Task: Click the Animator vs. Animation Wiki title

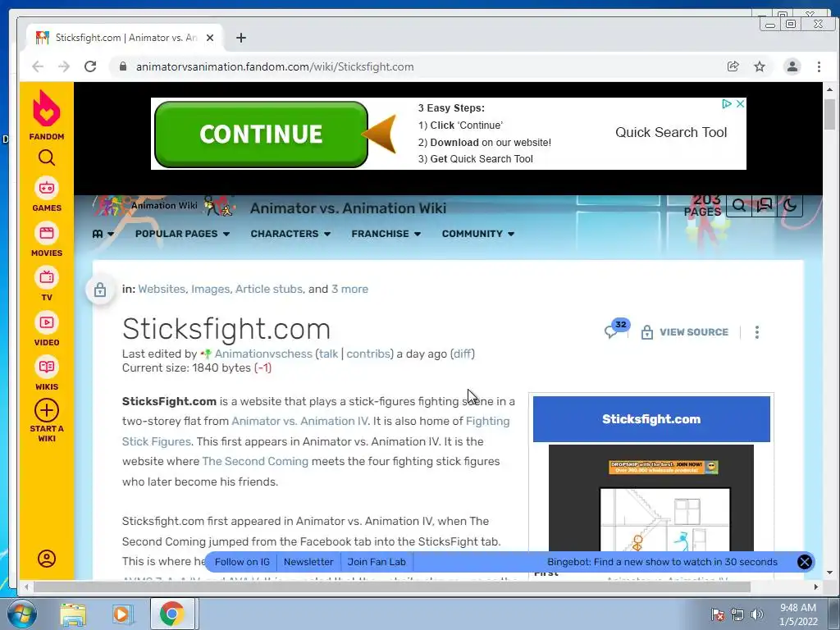Action: [348, 208]
